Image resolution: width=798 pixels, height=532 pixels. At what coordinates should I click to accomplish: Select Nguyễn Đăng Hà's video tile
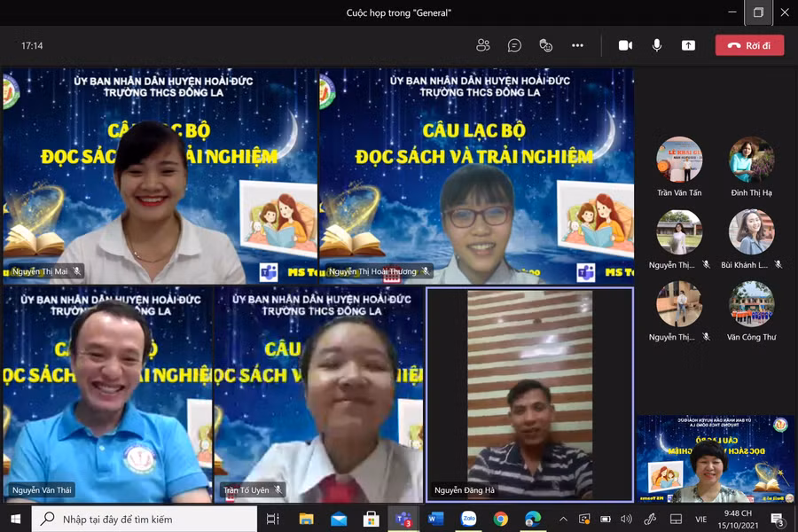pos(529,395)
